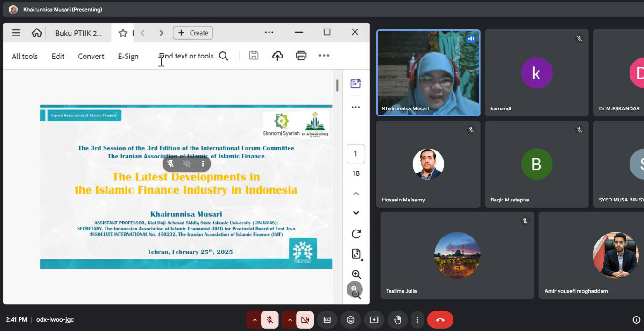
Task: Click the Acrobat home icon
Action: 36,33
